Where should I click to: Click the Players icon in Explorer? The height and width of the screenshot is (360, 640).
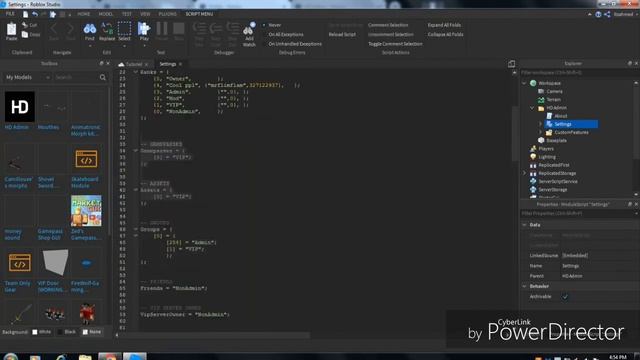click(533, 149)
